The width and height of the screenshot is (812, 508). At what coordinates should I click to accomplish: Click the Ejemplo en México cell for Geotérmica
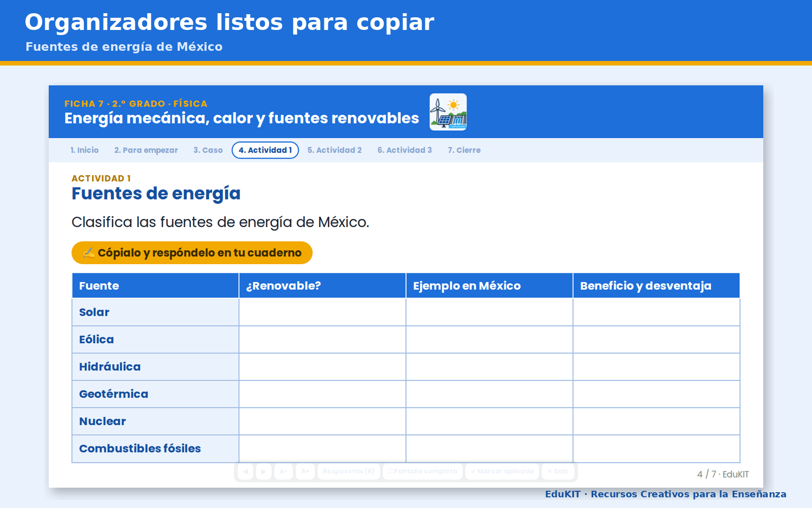point(489,394)
